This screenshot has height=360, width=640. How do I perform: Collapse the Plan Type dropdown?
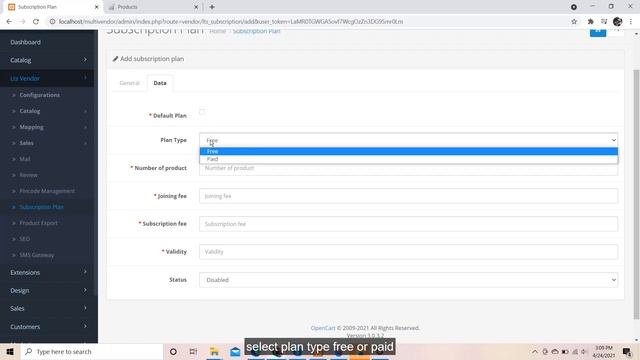[409, 140]
